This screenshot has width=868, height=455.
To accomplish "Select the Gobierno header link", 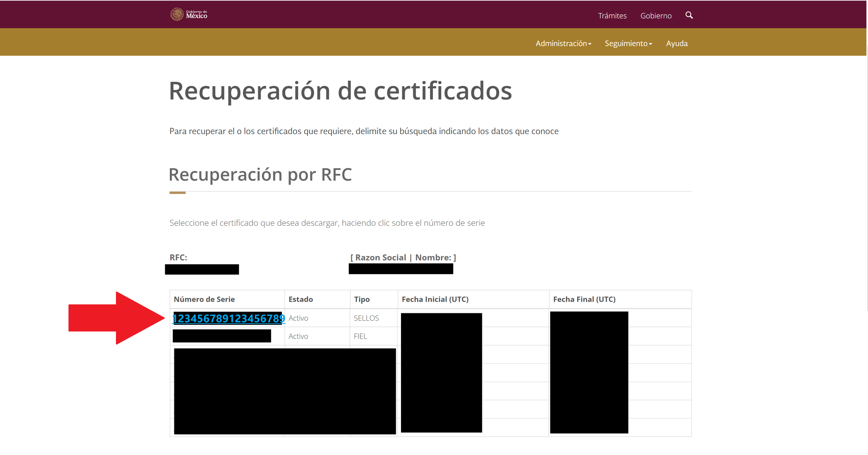I will coord(656,16).
